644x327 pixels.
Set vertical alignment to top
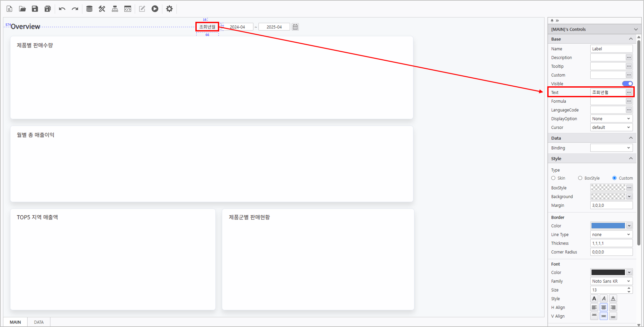(594, 316)
